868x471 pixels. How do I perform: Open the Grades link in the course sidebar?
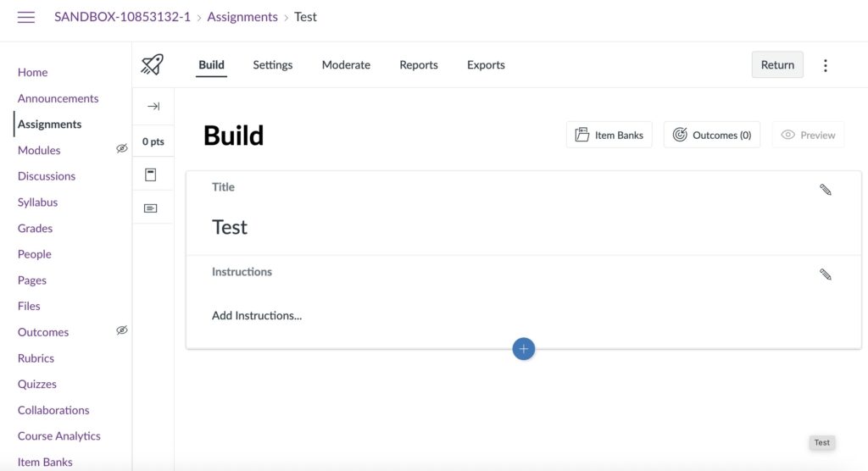pyautogui.click(x=35, y=228)
